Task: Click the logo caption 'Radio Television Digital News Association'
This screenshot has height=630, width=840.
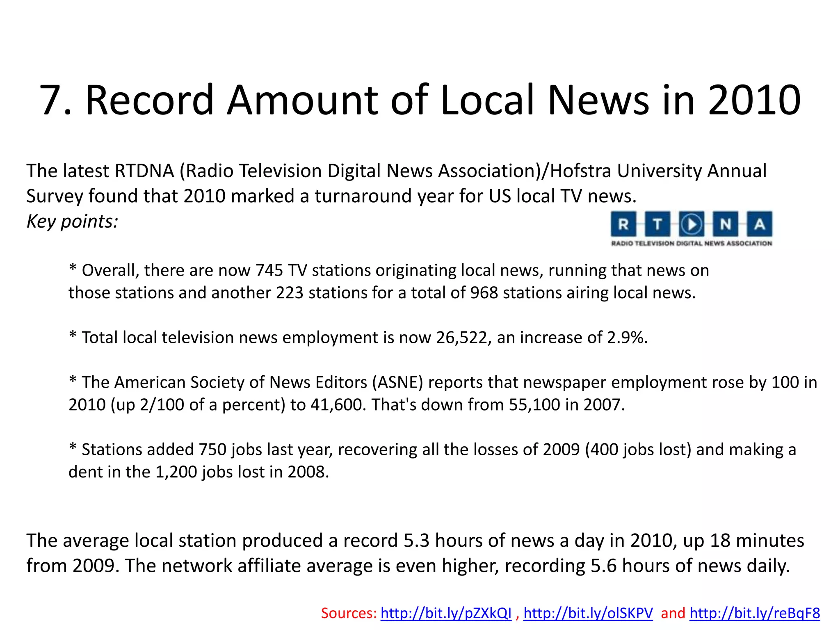Action: pyautogui.click(x=692, y=244)
